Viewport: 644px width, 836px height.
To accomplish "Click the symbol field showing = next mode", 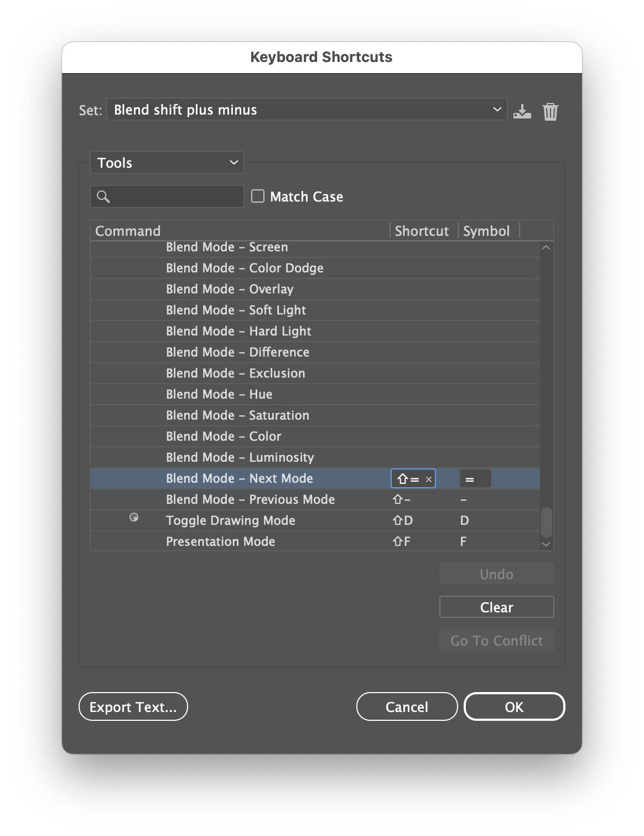I will pyautogui.click(x=475, y=478).
